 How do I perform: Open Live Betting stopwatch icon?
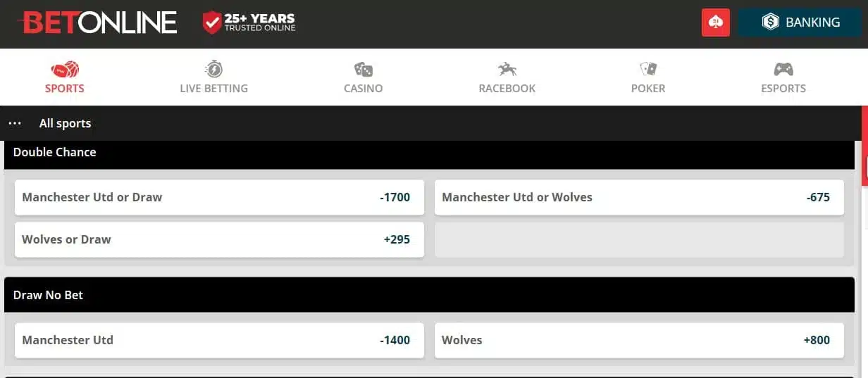point(213,69)
